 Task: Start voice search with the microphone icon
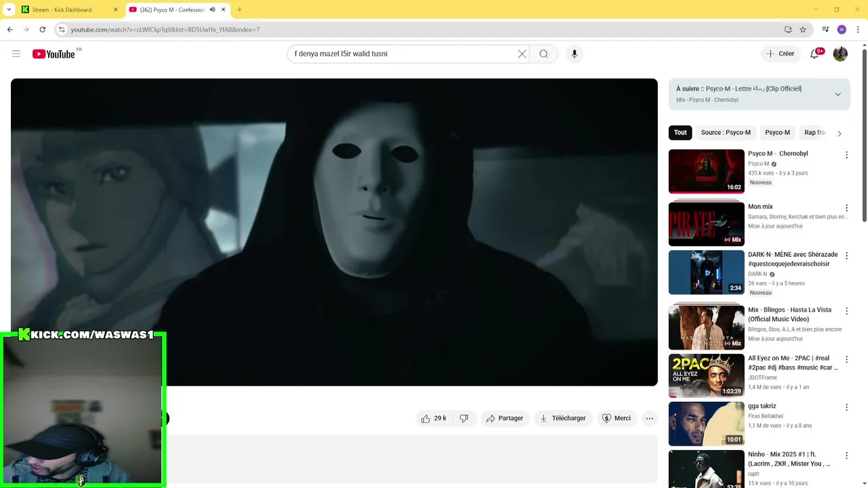(x=574, y=54)
